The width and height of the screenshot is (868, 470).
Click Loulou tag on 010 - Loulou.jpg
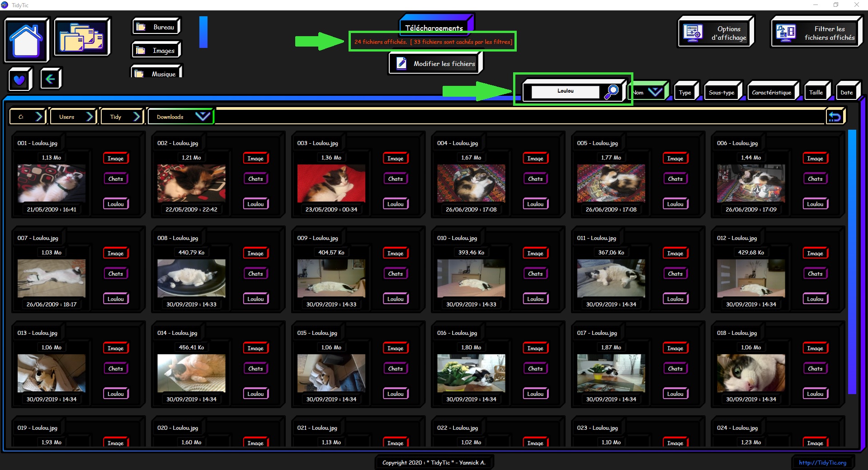pos(535,299)
